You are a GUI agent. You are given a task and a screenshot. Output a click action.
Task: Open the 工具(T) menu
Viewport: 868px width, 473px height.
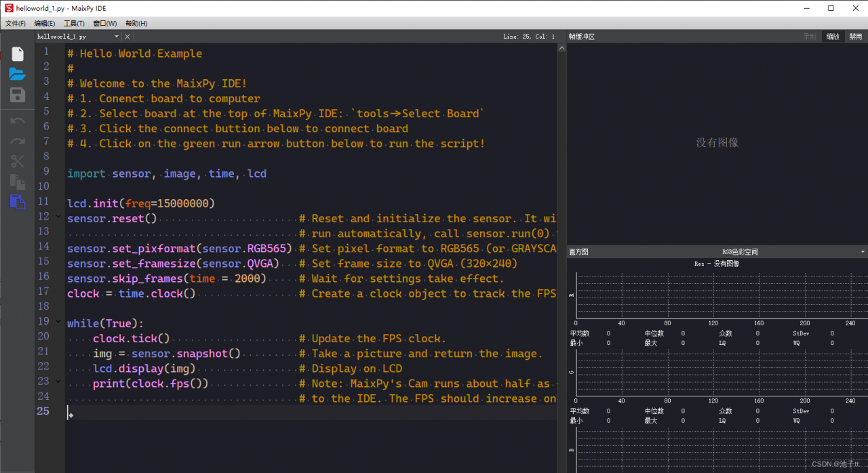tap(74, 23)
